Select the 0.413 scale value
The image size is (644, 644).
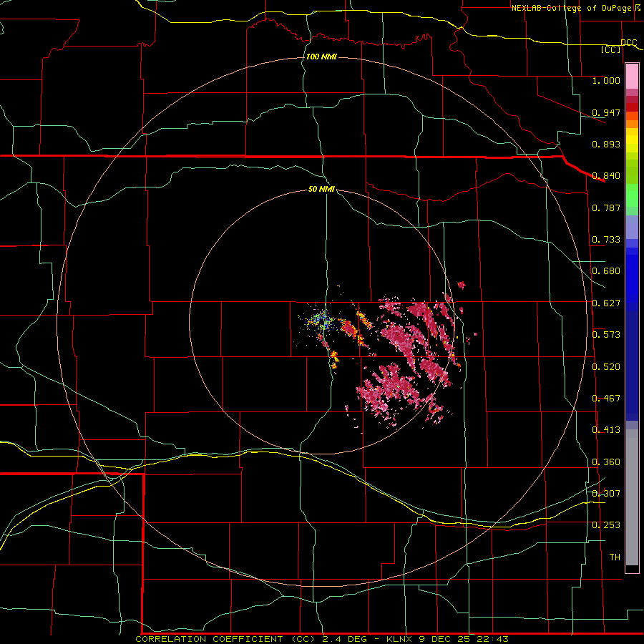606,430
